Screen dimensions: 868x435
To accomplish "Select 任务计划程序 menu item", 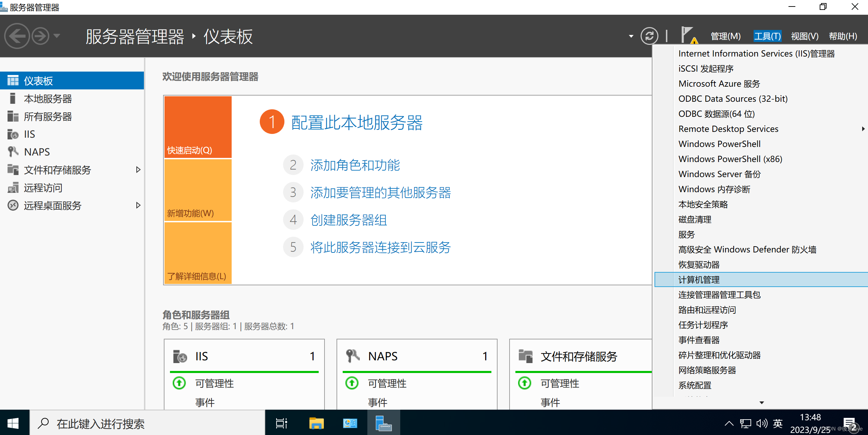I will [761, 325].
